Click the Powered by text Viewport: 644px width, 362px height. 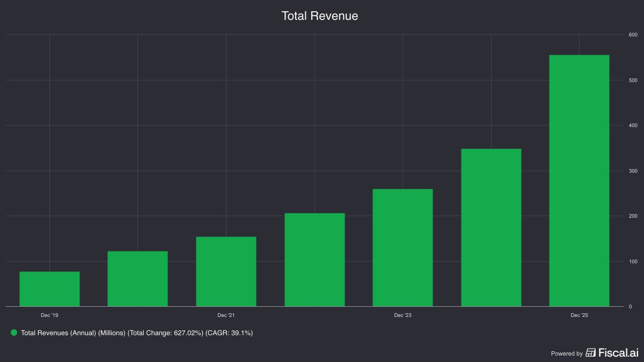tap(567, 353)
